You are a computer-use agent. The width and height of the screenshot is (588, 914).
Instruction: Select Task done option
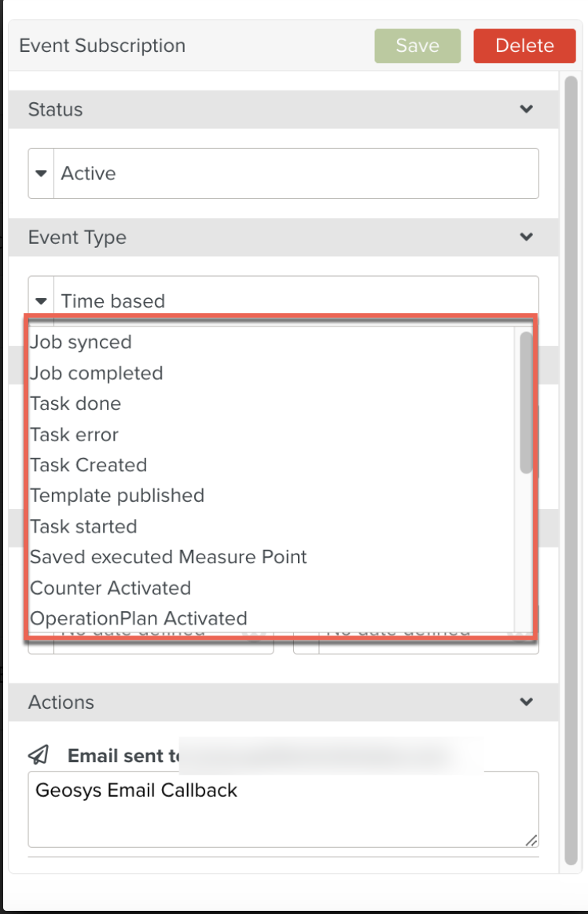coord(75,404)
